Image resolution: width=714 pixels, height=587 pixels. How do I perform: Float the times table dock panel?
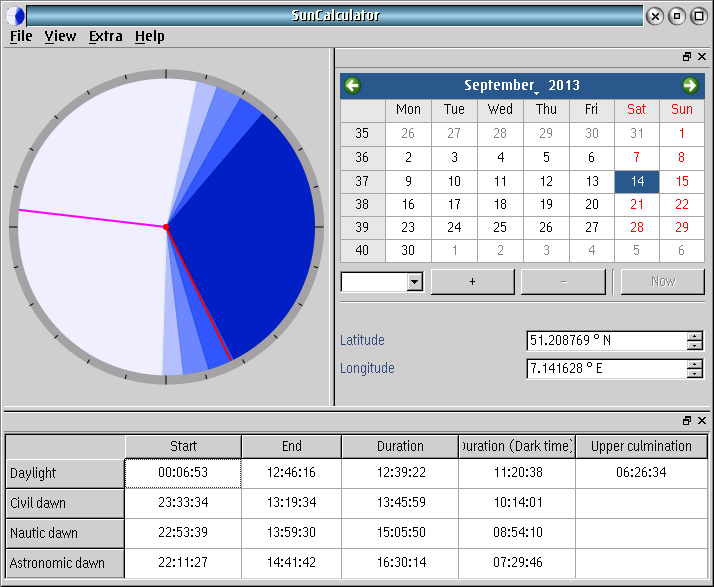687,420
